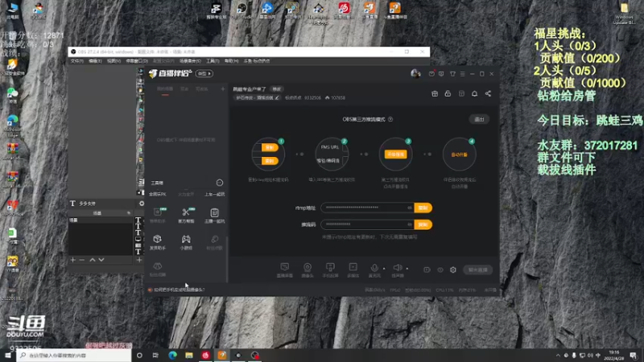This screenshot has width=644, height=362.
Task: Click the pill button beside the app logo
Action: (204, 73)
